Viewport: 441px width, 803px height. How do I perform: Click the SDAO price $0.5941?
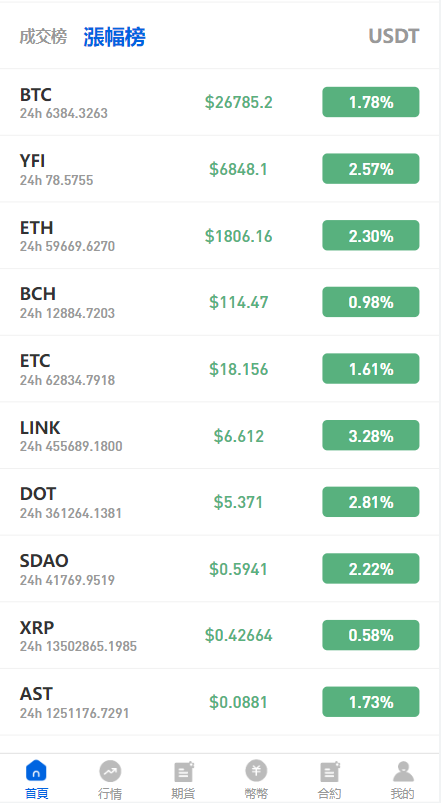(239, 569)
